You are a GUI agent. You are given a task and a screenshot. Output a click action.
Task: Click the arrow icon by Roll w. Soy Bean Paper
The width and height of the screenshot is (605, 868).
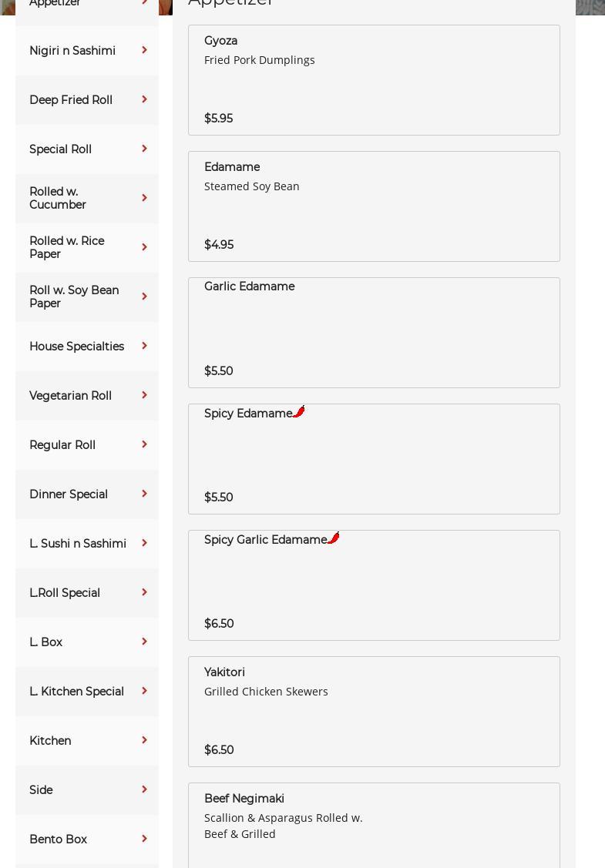[x=144, y=297]
